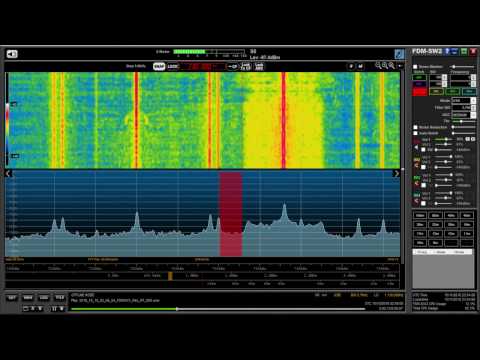Click the last Lock button in spectrum toolbar
480x360 pixels.
click(x=259, y=66)
